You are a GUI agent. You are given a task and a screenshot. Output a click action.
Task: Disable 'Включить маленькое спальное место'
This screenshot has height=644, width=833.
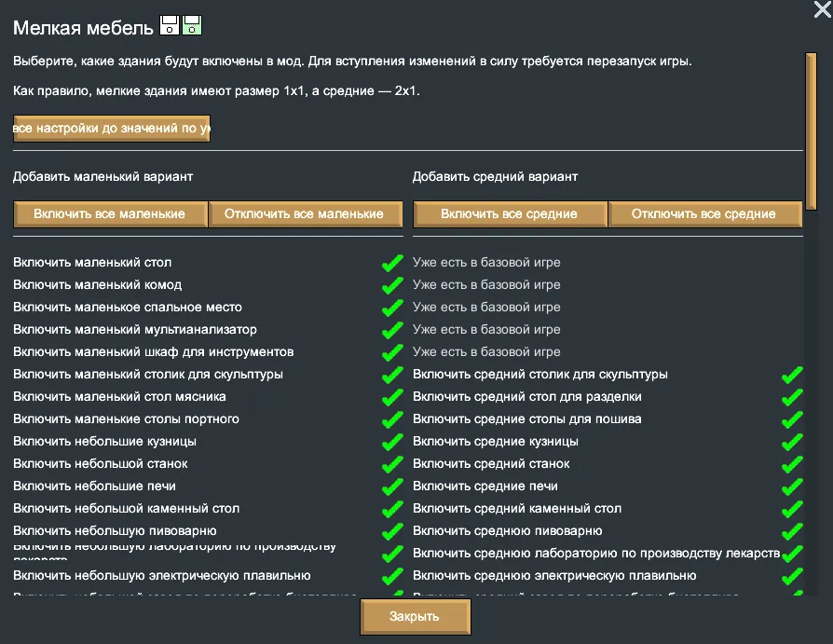pos(392,308)
